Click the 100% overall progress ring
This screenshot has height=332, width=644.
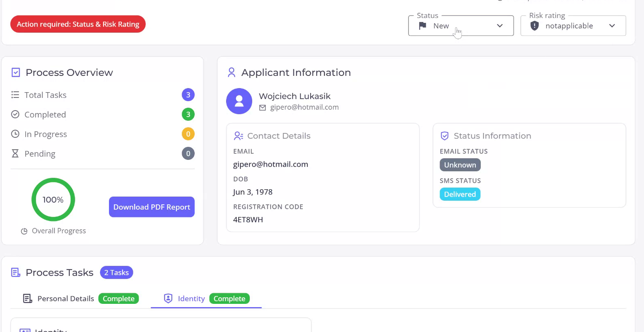pyautogui.click(x=53, y=199)
